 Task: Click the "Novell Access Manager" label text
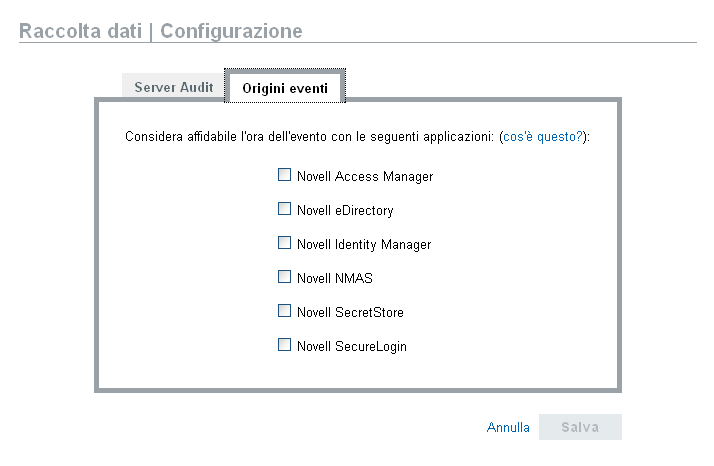click(365, 177)
